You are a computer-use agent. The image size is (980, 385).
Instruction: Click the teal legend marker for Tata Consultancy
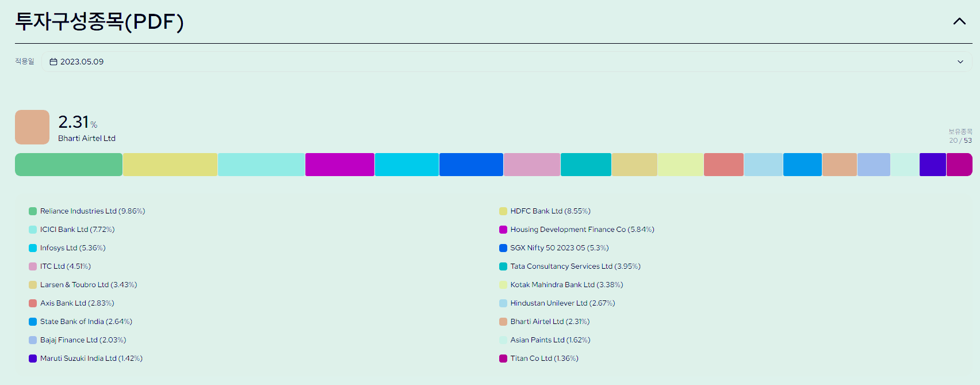click(x=503, y=266)
